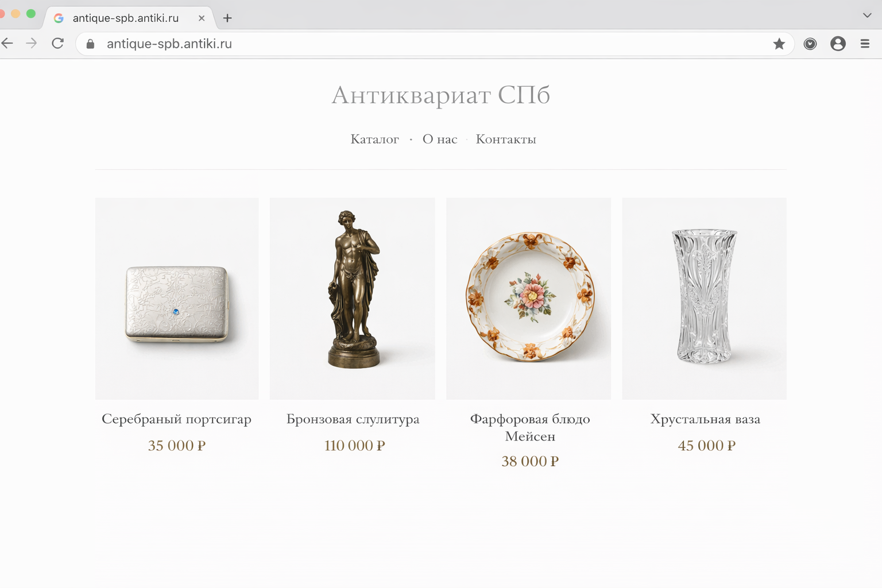882x588 pixels.
Task: Open the silver cigarette case thumbnail
Action: click(177, 299)
